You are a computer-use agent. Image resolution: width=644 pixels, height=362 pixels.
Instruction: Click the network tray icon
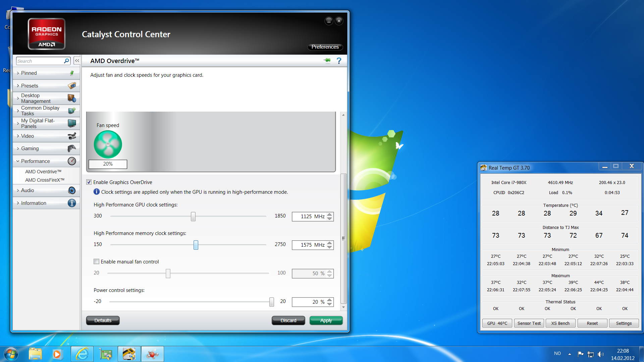pos(591,354)
